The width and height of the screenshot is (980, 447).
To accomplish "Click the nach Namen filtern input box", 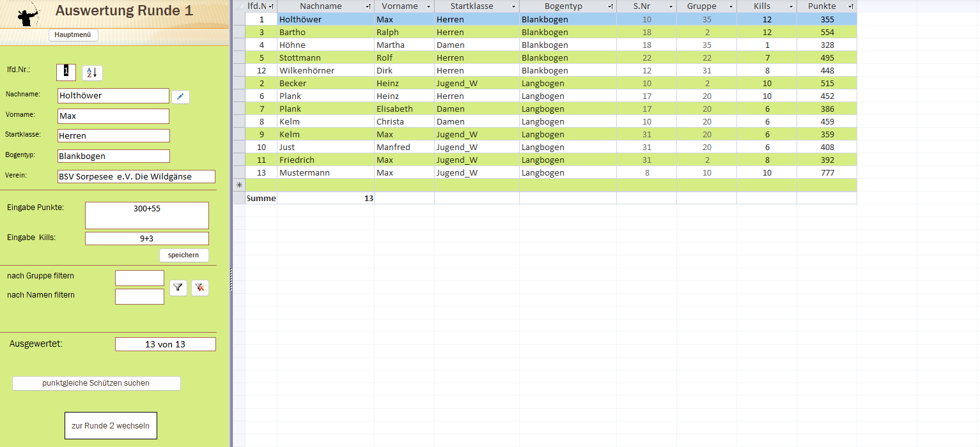I will pos(139,296).
